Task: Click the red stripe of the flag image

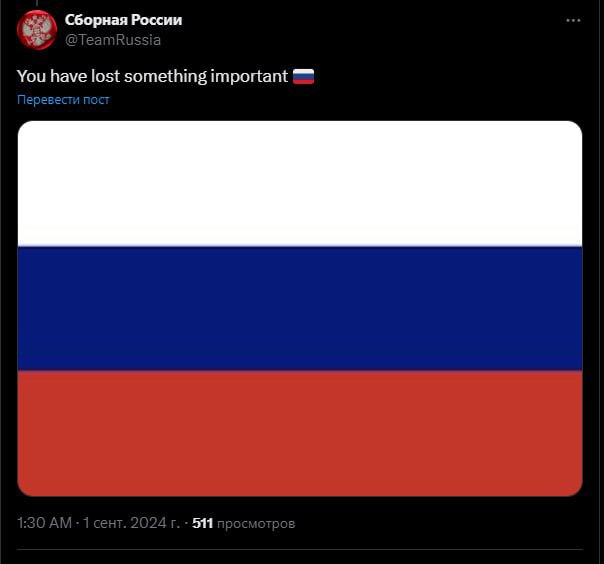Action: tap(300, 432)
